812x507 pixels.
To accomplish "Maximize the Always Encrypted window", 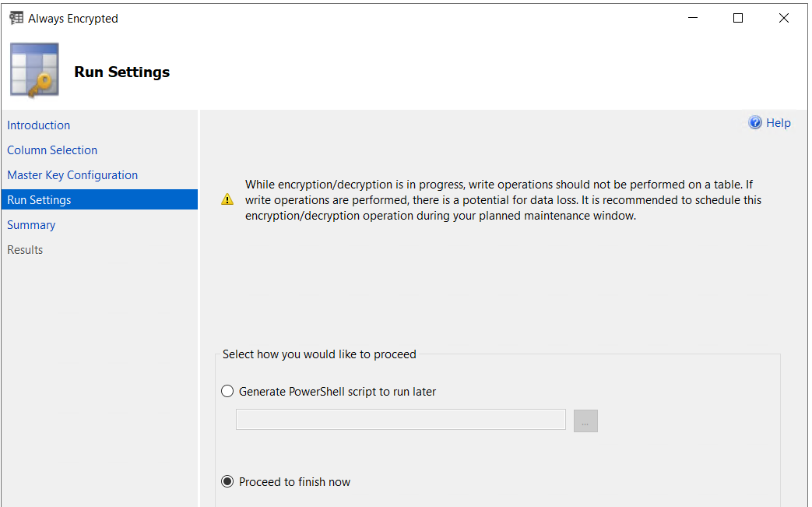I will [x=738, y=18].
